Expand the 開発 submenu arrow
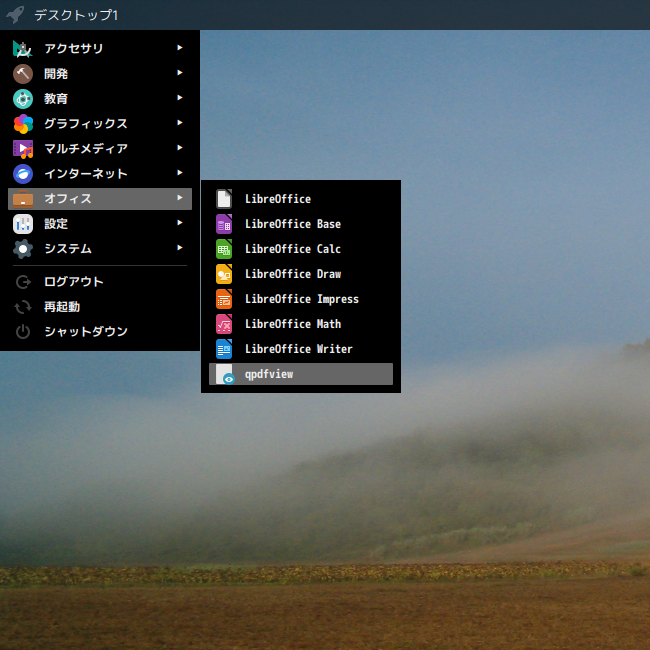 pos(180,73)
